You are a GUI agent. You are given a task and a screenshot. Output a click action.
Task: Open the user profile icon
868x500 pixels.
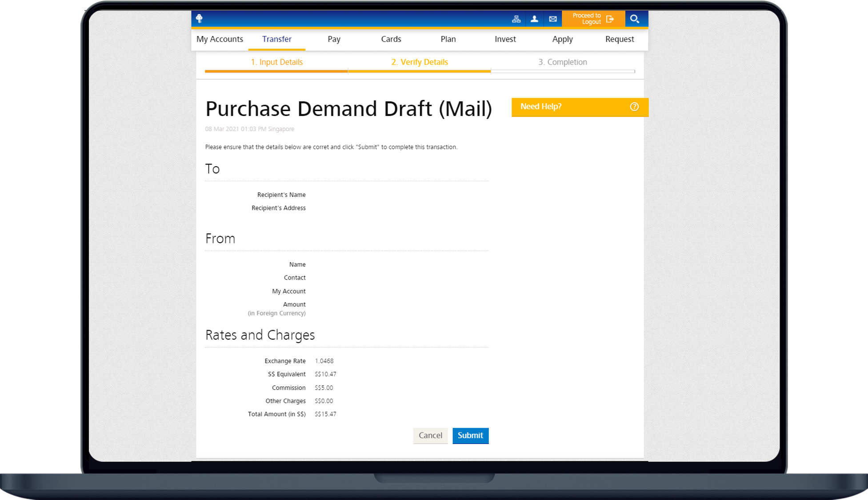(x=534, y=19)
